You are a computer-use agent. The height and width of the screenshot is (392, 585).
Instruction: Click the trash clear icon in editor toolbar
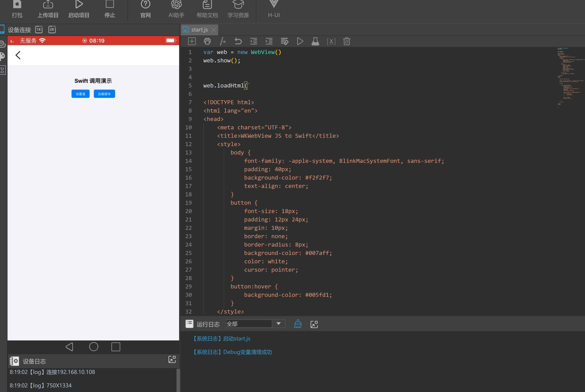347,41
